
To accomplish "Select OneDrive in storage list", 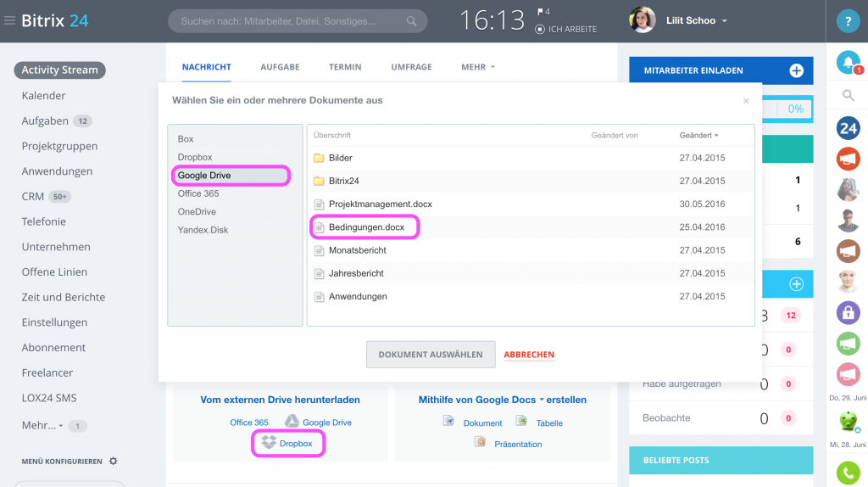I will [197, 211].
